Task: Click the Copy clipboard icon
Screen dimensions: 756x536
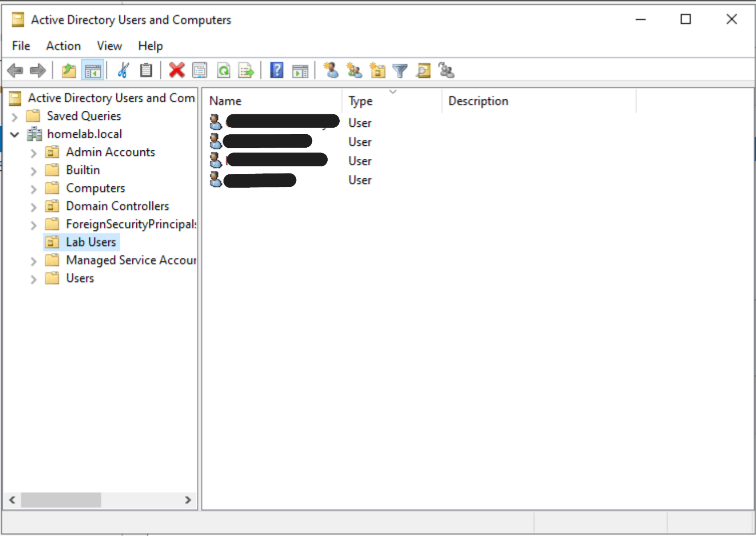Action: point(146,71)
